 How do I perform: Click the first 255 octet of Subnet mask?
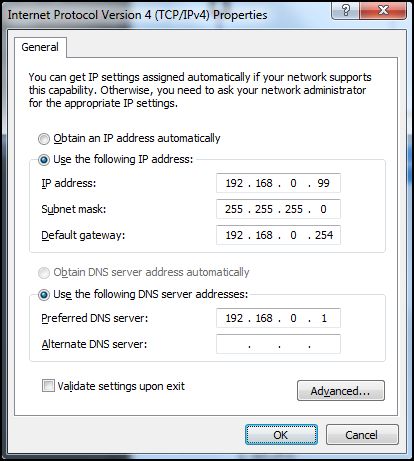click(x=234, y=209)
